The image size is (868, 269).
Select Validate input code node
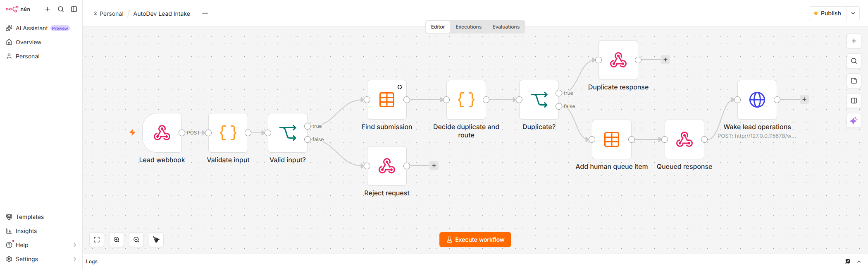coord(228,133)
